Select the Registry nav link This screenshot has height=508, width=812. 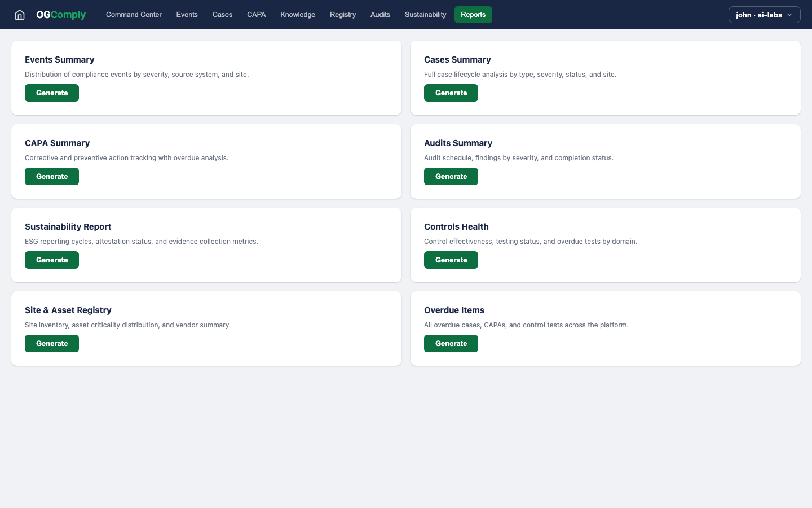(x=343, y=15)
